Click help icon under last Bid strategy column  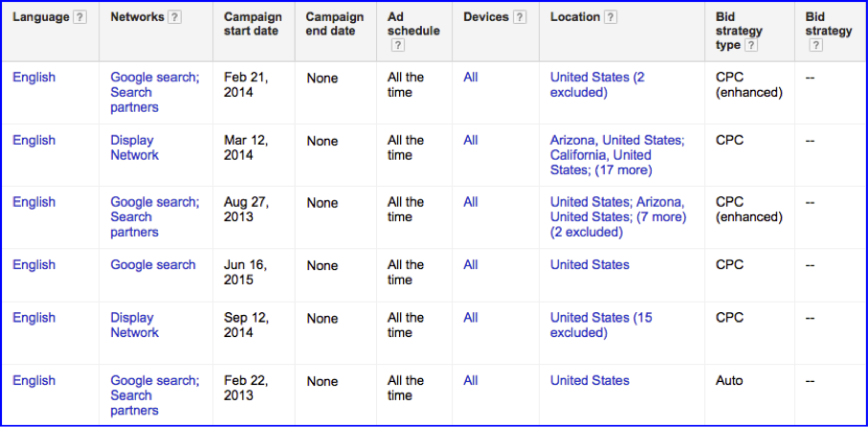click(x=815, y=46)
